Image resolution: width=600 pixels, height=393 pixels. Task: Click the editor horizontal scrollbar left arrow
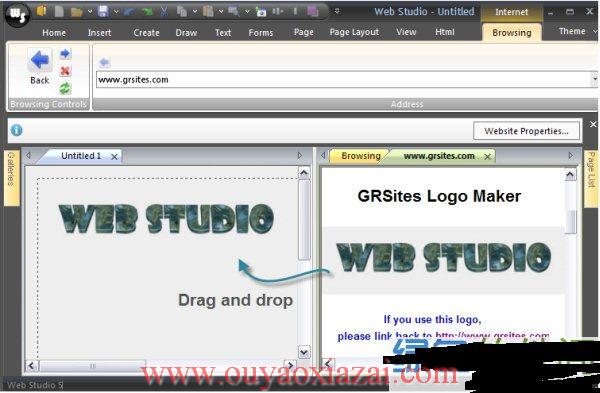pos(32,366)
